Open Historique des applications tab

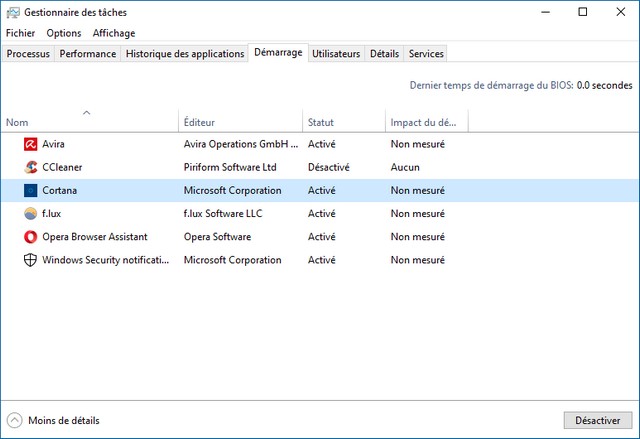coord(185,54)
